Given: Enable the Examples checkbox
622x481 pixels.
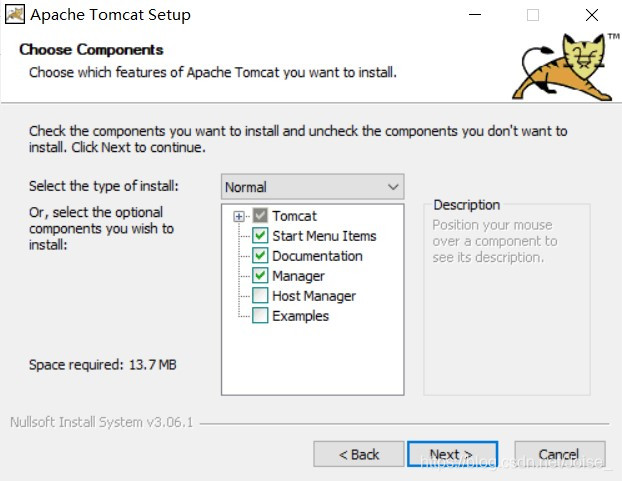Looking at the screenshot, I should pyautogui.click(x=260, y=315).
